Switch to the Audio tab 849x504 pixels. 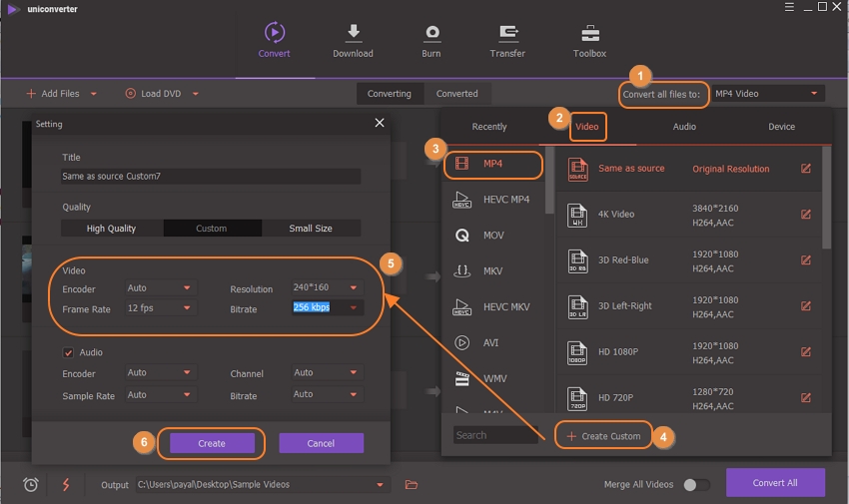point(684,127)
